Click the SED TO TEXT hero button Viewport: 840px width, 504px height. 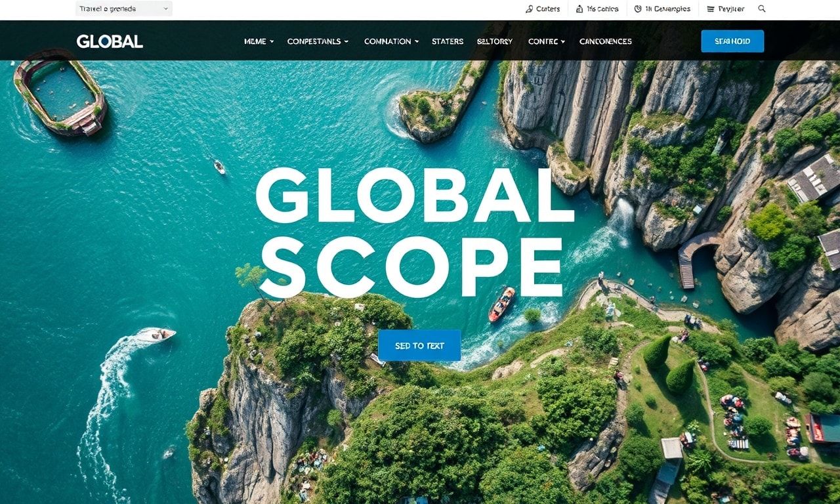click(419, 345)
